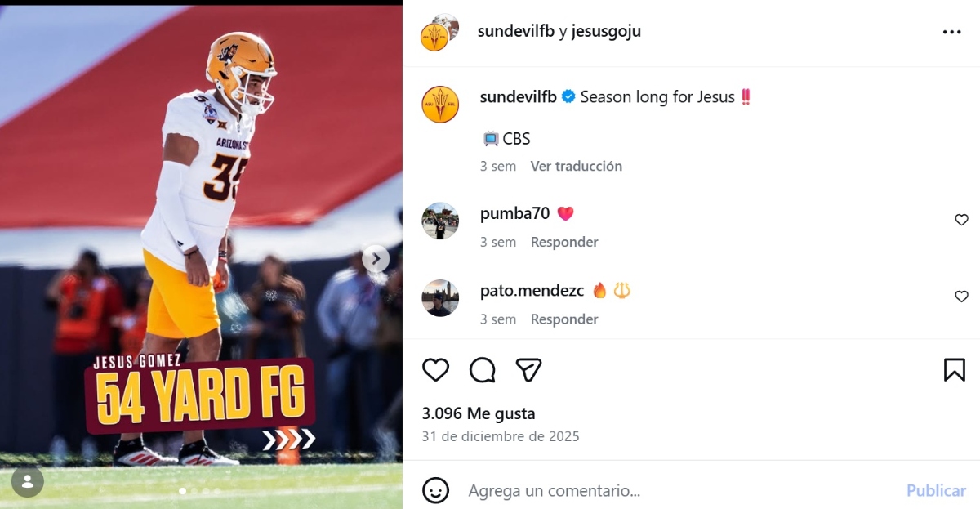Show tagged people on the photo
The width and height of the screenshot is (980, 509).
click(x=28, y=481)
